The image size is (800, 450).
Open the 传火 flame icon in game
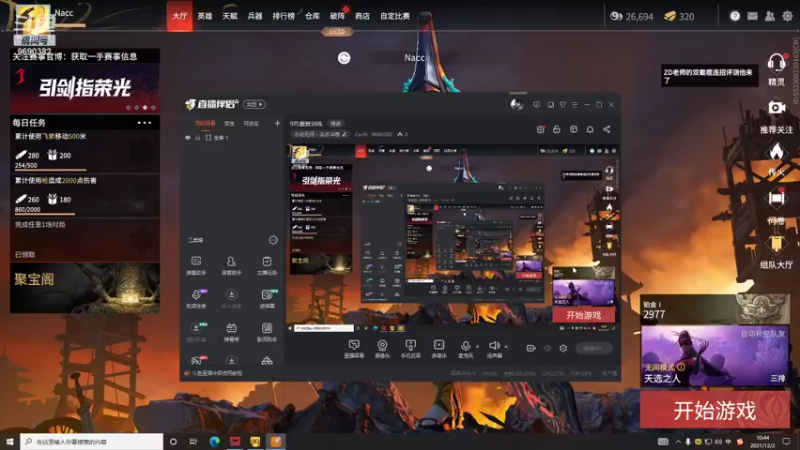click(776, 159)
